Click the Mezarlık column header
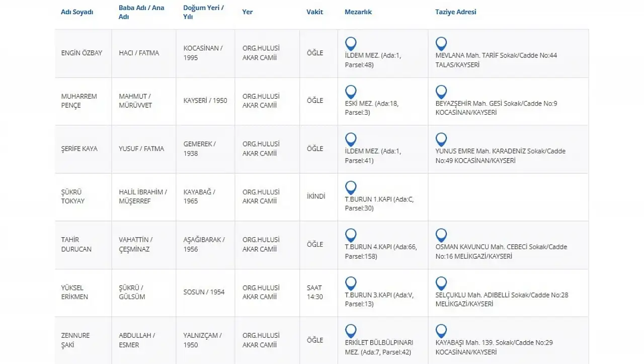Image resolution: width=644 pixels, height=364 pixels. (x=358, y=12)
